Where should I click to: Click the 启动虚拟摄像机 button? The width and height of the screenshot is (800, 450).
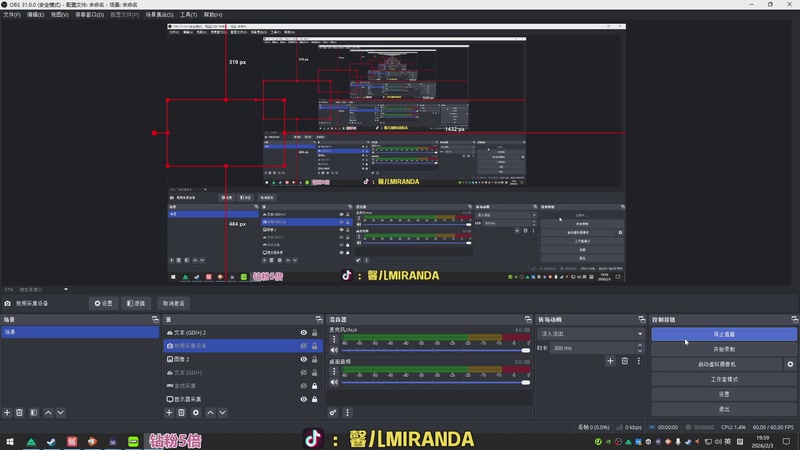pyautogui.click(x=717, y=364)
